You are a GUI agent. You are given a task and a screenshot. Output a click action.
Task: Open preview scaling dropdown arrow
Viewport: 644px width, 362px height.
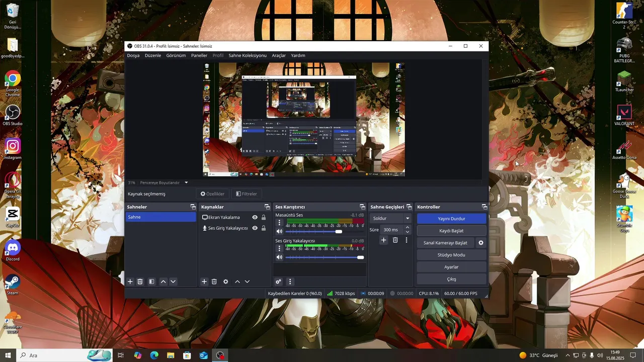coord(186,183)
